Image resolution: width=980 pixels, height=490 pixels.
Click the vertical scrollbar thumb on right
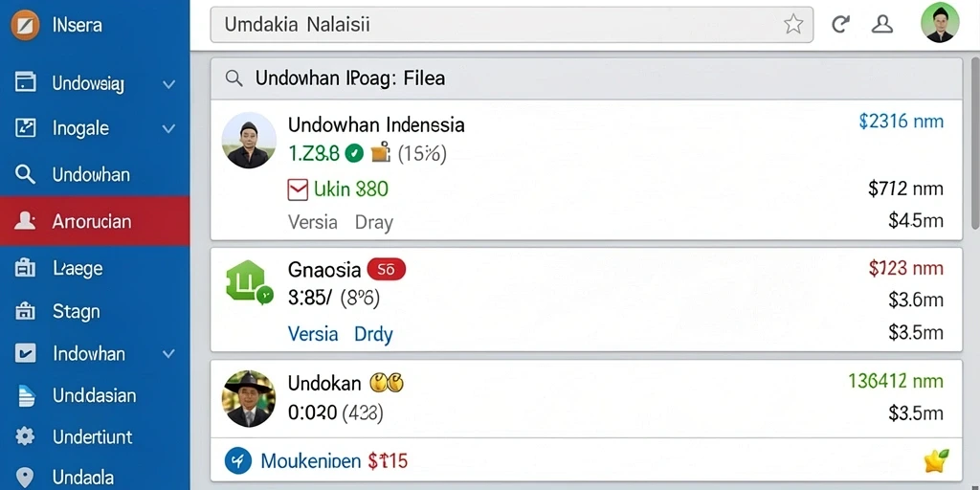975,144
